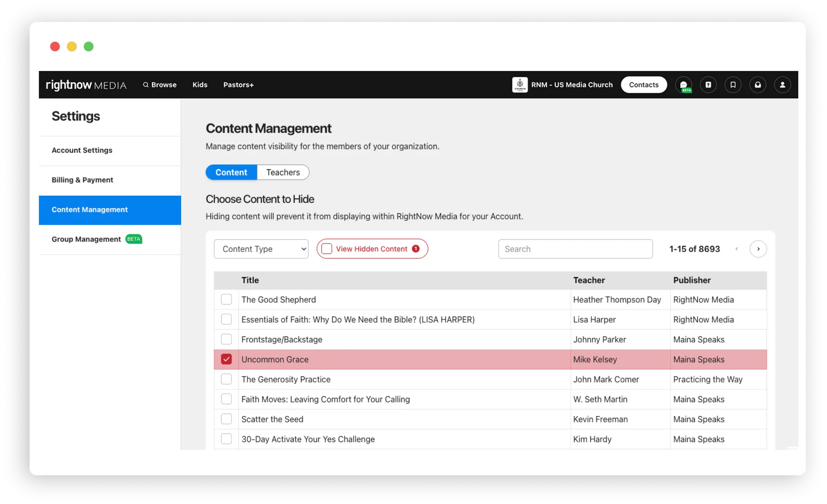Click teacher 'Kim Hardy'
827x504 pixels.
coord(592,439)
